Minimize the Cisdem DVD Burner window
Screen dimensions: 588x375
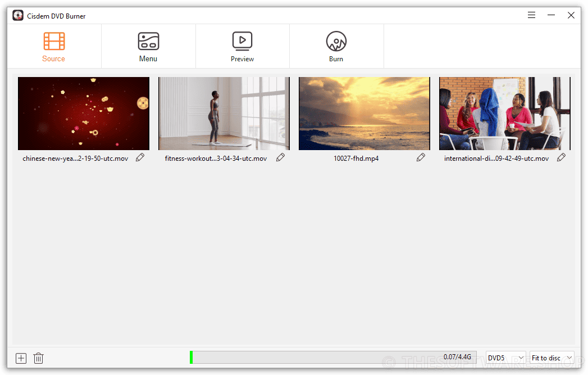click(x=551, y=15)
